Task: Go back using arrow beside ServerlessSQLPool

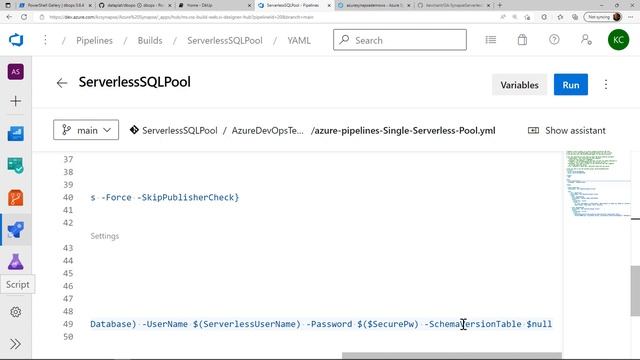Action: pos(62,83)
